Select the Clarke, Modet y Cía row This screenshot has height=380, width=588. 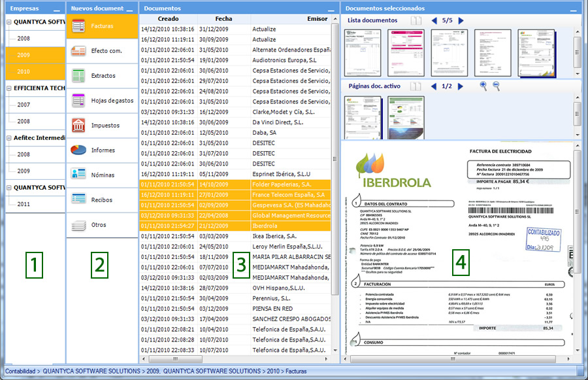235,112
